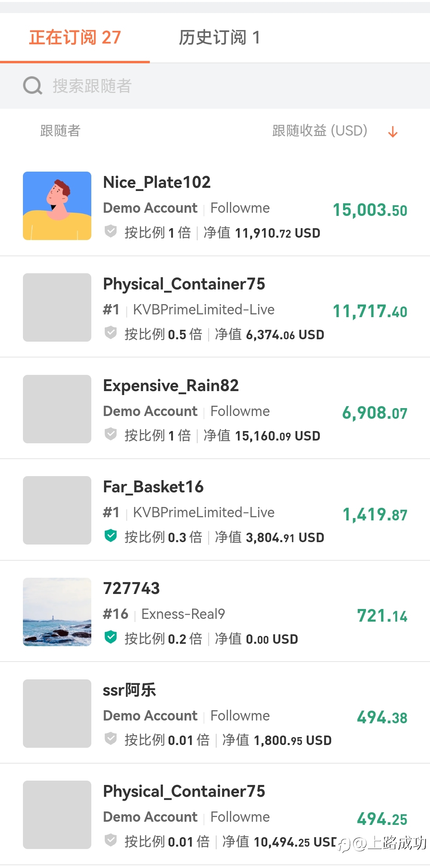Click the green verified shield for Far_Basket16
This screenshot has height=868, width=430.
point(111,536)
